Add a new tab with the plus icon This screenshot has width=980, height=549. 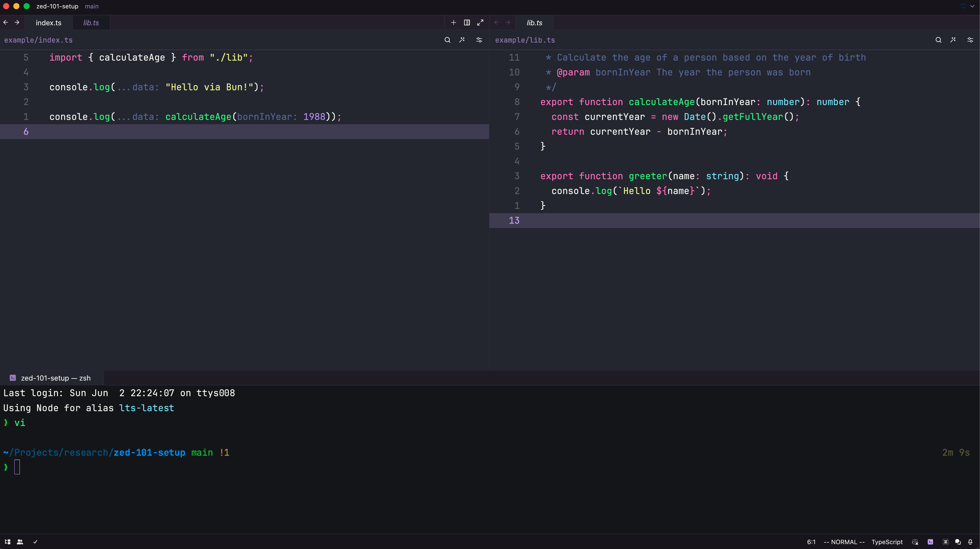[453, 22]
